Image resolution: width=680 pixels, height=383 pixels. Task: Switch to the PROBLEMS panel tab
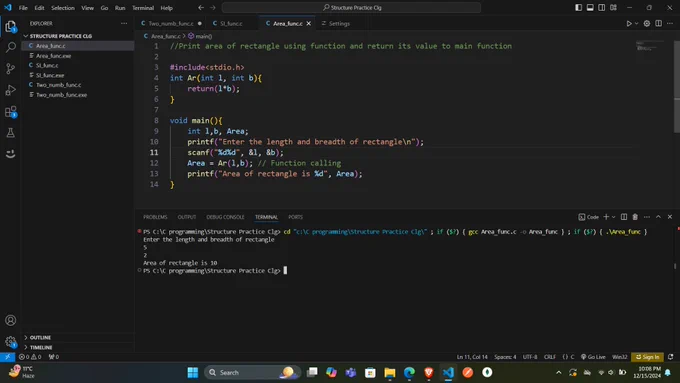pos(155,217)
